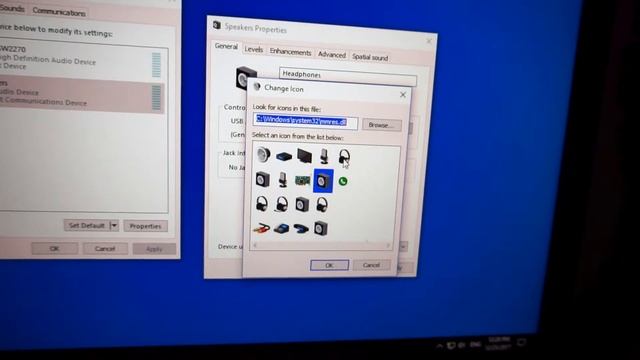Click right arrow of icon list scrollbar
This screenshot has height=360, width=640.
pos(388,246)
